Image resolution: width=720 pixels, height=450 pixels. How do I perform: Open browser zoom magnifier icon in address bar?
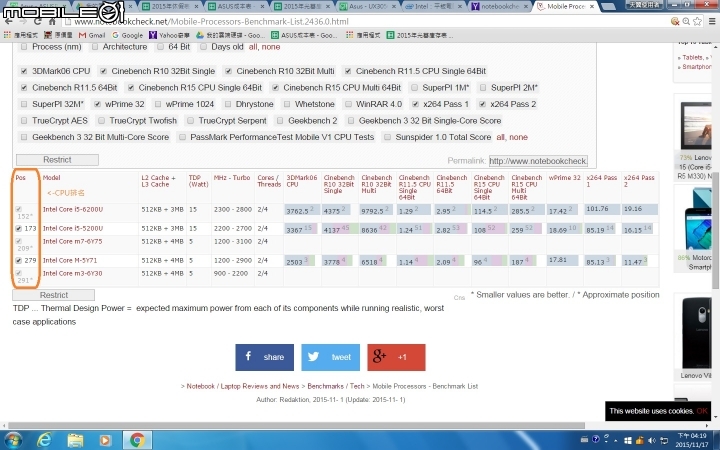[x=686, y=21]
